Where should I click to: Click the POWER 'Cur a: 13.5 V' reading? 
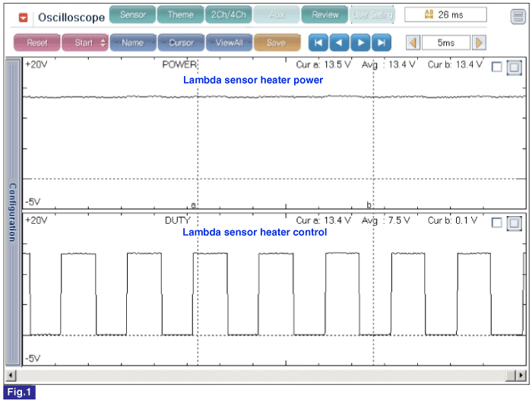point(323,65)
